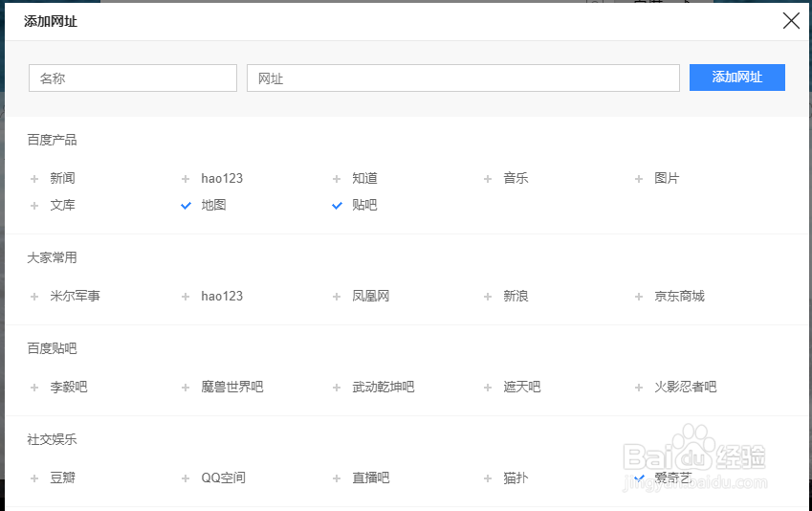The image size is (812, 511).
Task: Click the plus icon beside 猫扑
Action: pos(488,478)
